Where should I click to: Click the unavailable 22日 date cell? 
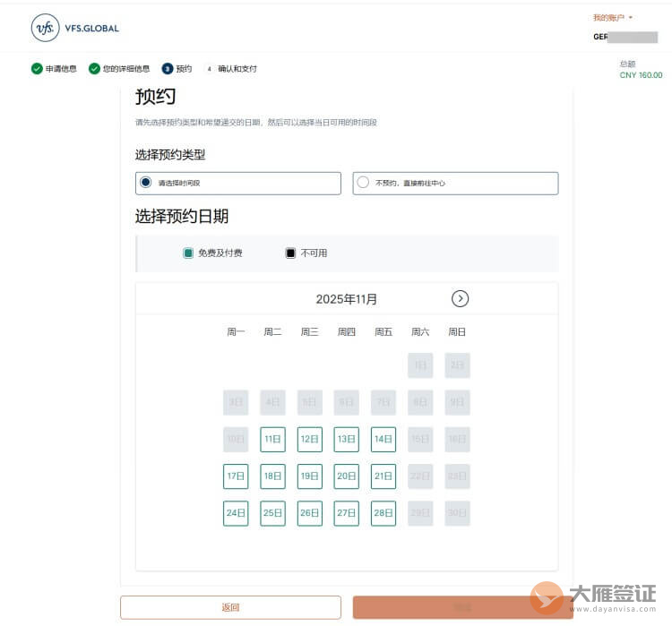tap(420, 476)
